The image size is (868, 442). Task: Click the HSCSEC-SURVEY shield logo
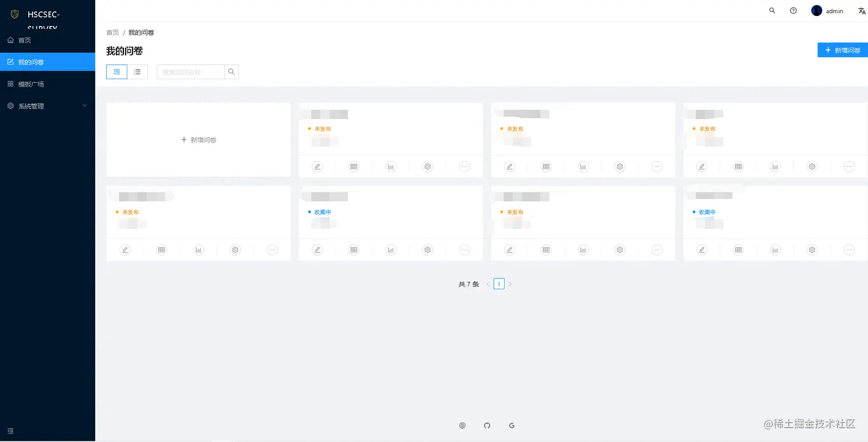tap(15, 14)
